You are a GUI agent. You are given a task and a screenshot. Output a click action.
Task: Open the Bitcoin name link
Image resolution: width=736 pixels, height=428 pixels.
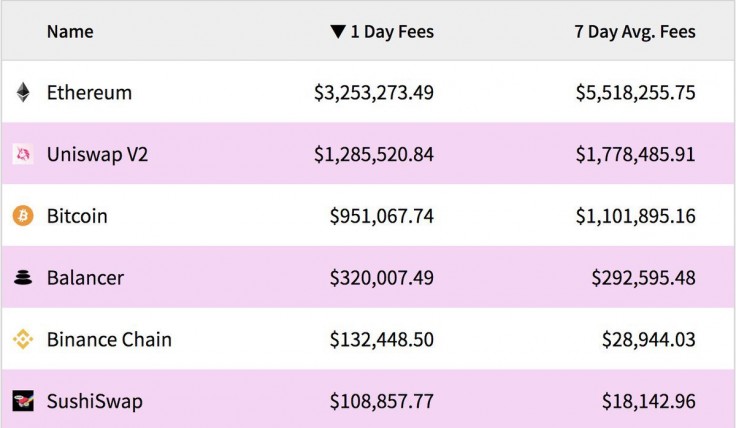coord(77,216)
